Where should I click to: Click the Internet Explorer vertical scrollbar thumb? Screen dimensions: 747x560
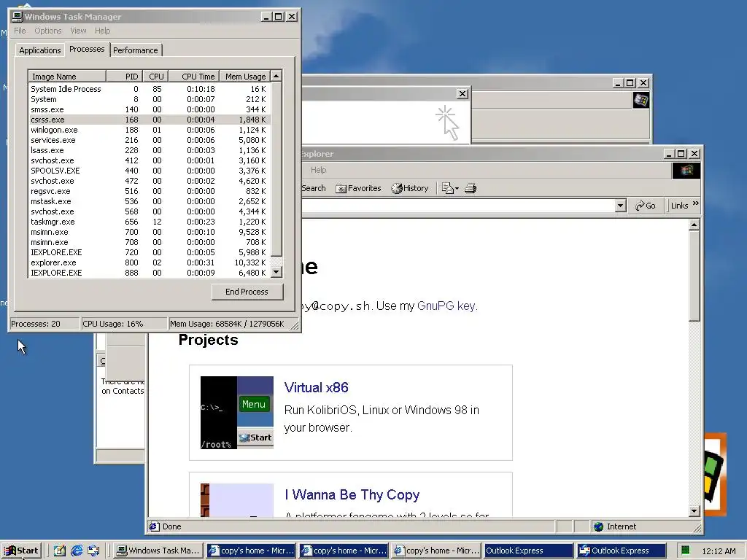[x=694, y=276]
